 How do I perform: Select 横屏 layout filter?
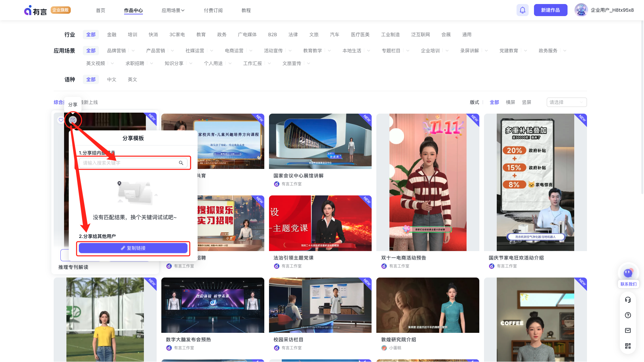pos(511,102)
